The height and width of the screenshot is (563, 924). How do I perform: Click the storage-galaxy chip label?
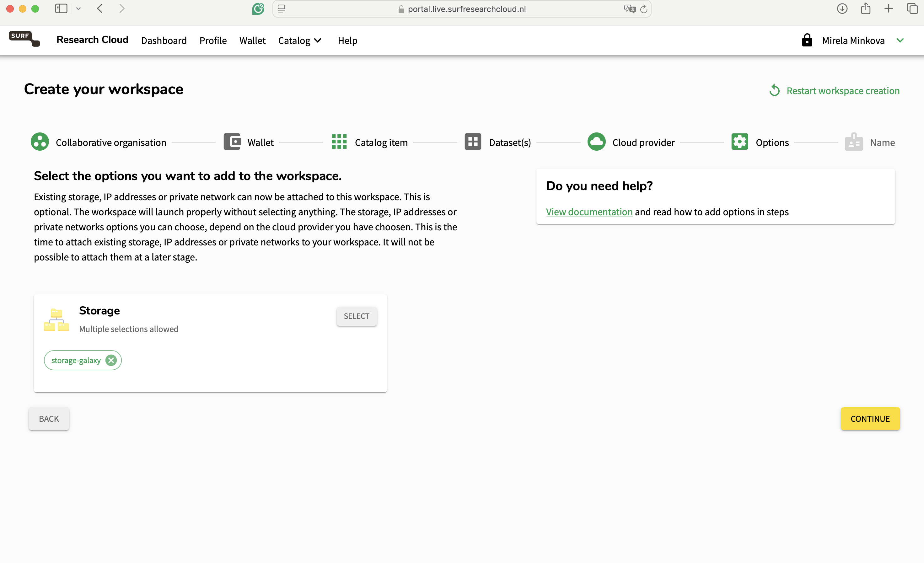coord(76,361)
